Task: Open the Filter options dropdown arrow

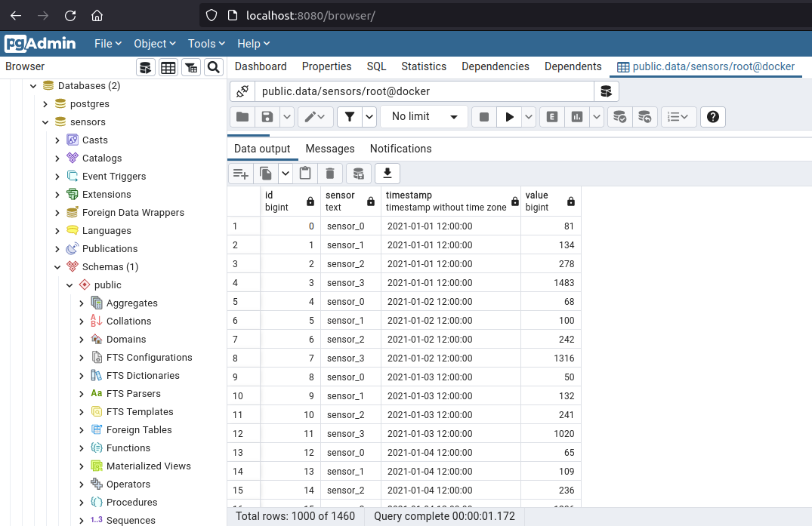Action: [x=369, y=117]
